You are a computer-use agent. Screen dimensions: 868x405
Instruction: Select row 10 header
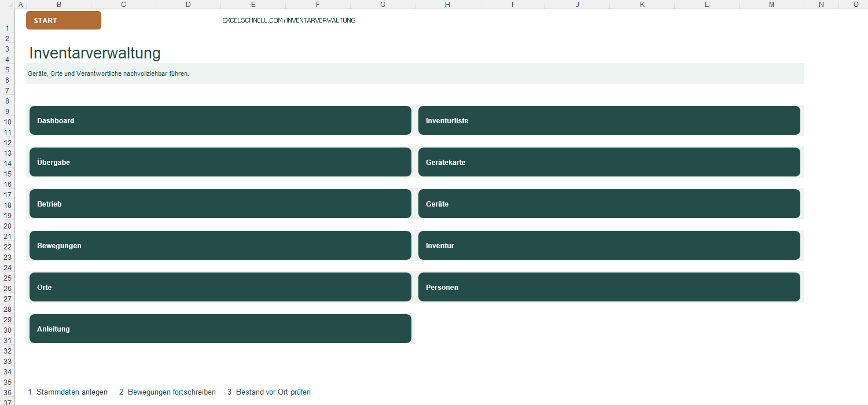pyautogui.click(x=8, y=122)
